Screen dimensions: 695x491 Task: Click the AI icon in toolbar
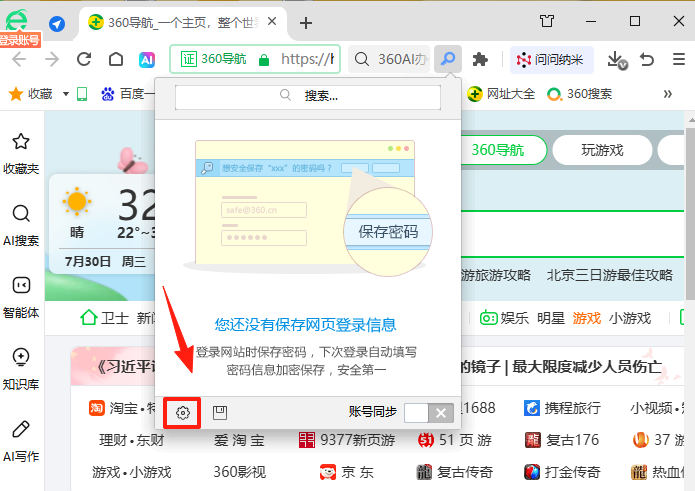tap(147, 59)
